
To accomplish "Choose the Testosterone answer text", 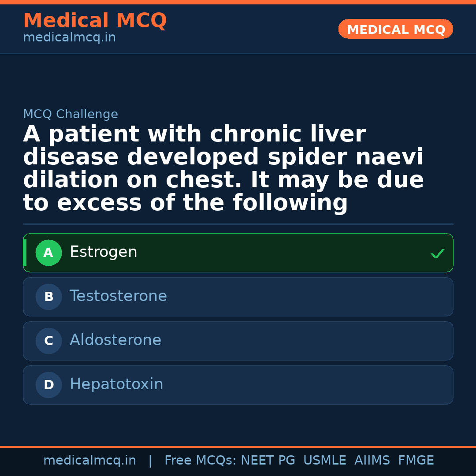I will pyautogui.click(x=118, y=296).
